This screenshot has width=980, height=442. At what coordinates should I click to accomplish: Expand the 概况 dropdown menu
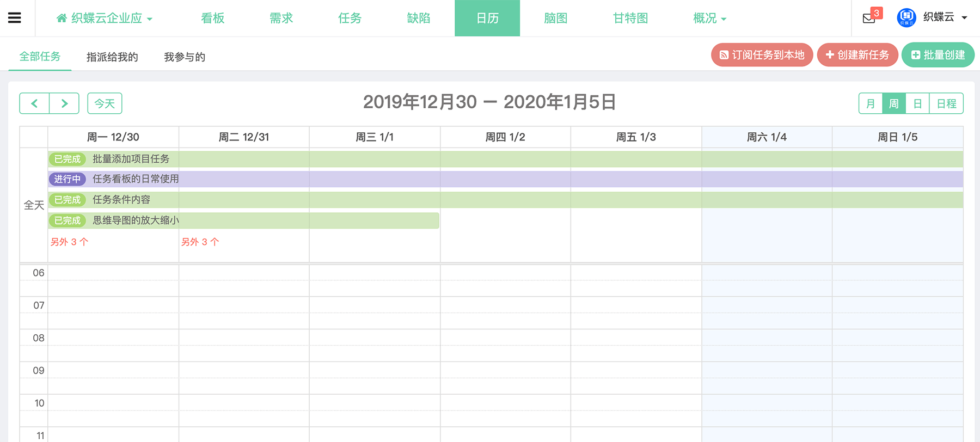(710, 18)
